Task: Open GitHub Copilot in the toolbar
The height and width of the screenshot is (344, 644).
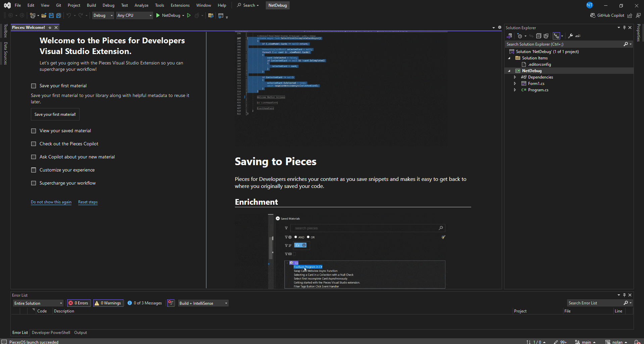Action: tap(607, 15)
